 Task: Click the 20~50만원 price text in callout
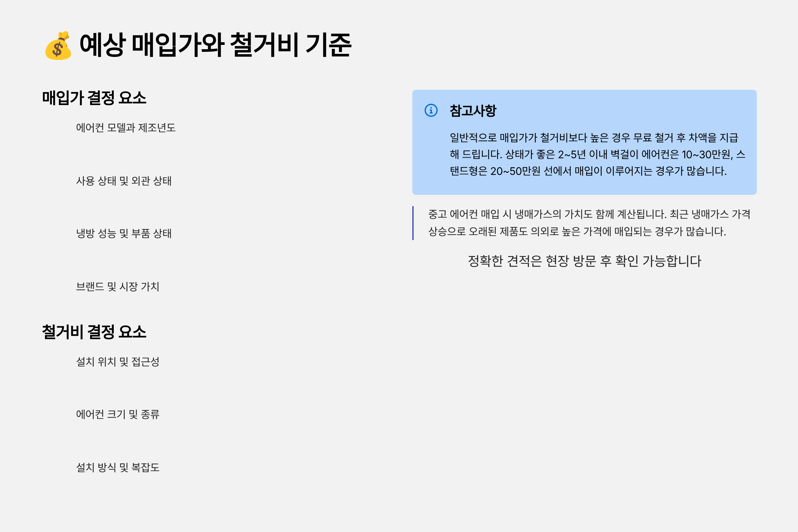[515, 171]
